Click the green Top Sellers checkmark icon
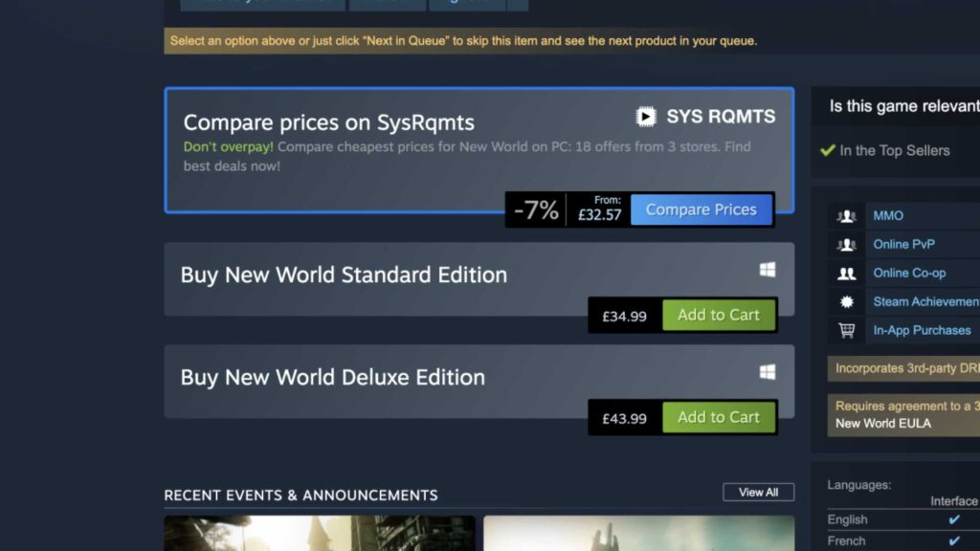The width and height of the screenshot is (980, 551). [828, 150]
